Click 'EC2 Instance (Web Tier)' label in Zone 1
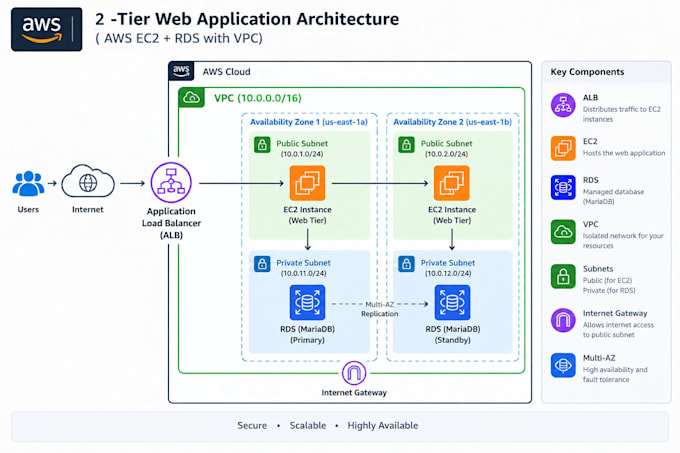 [x=307, y=215]
